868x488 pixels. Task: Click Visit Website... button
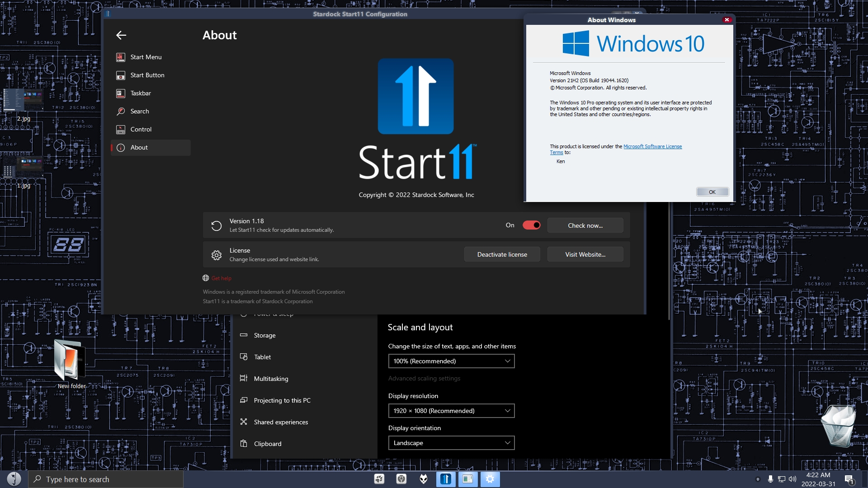(x=585, y=254)
